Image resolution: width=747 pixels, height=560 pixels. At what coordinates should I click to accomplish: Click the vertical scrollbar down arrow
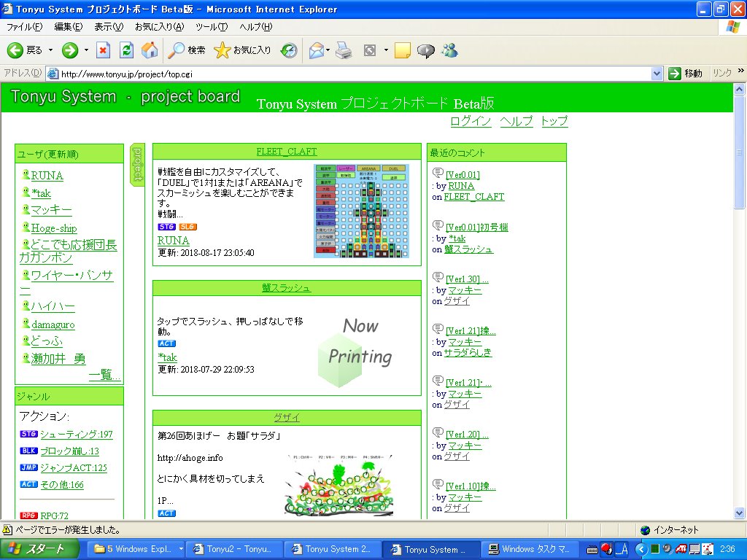[739, 513]
